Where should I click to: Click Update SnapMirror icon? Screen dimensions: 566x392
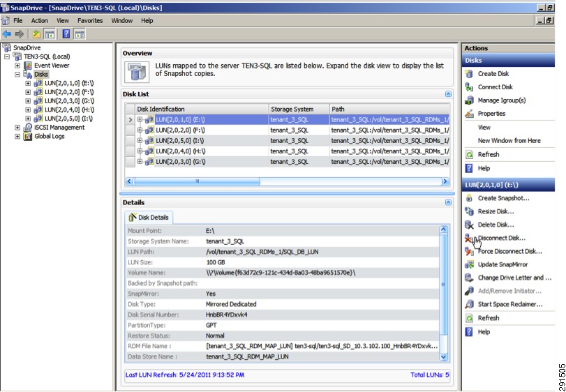469,264
